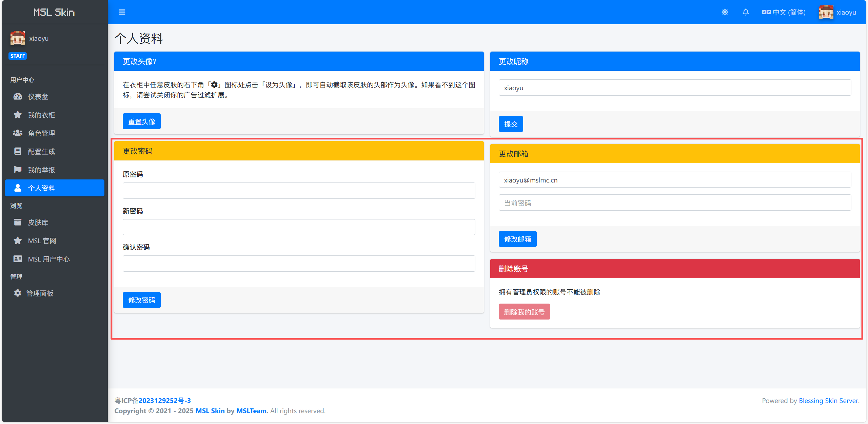Open the Blessing Skin Server link
This screenshot has height=424, width=868.
coord(828,401)
